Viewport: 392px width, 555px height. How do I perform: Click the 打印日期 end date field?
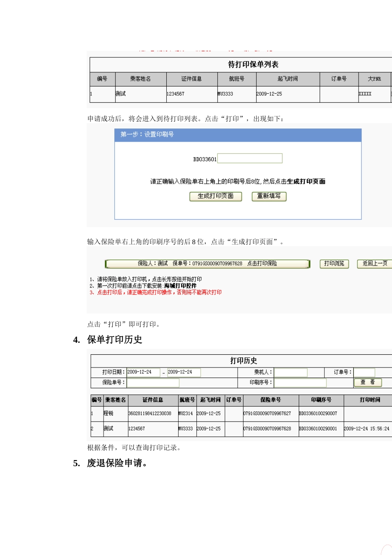pos(184,372)
